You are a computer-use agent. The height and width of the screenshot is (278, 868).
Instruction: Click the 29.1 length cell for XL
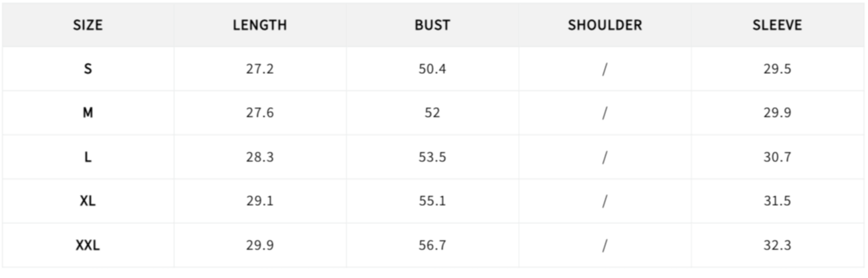point(260,201)
